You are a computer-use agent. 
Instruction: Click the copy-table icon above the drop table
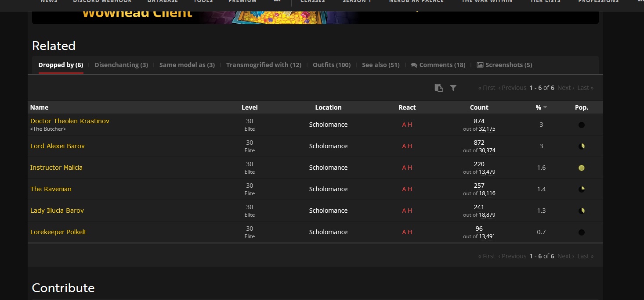point(438,88)
